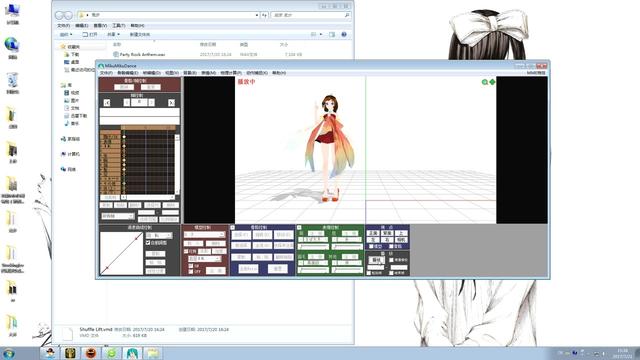
Task: Toggle the start-frame checkbox in play panel
Action: tap(369, 273)
